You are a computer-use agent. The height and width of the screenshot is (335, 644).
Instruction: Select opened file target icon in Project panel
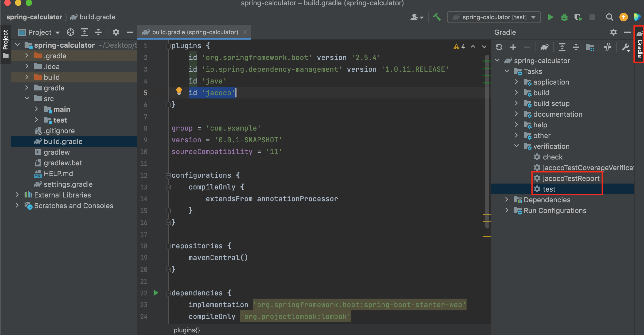tap(71, 32)
